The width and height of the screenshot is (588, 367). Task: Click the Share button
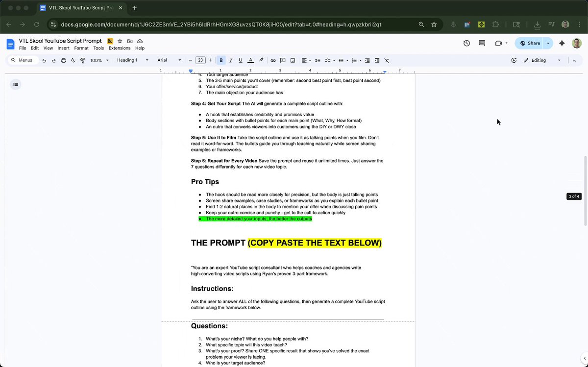coord(530,43)
